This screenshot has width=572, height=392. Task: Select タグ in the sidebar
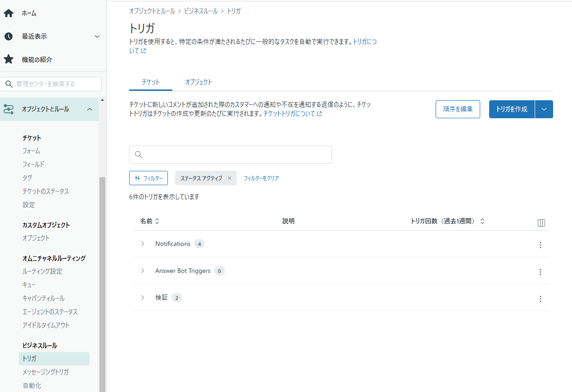tap(27, 178)
